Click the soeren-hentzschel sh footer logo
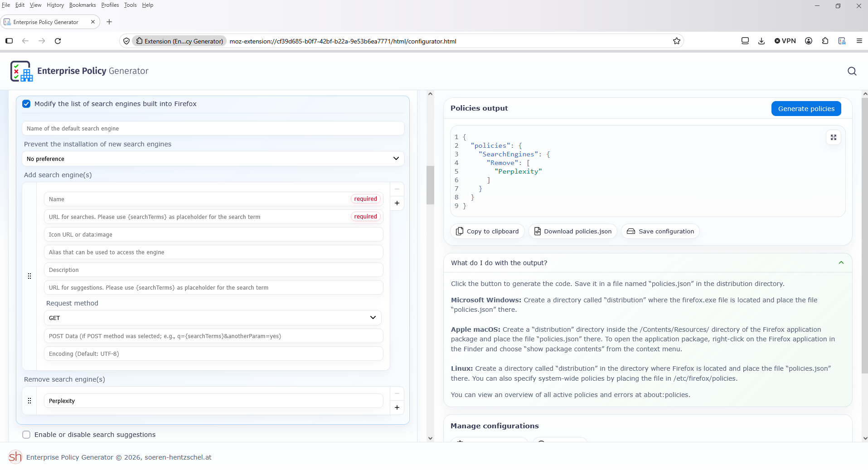This screenshot has height=470, width=868. (15, 457)
